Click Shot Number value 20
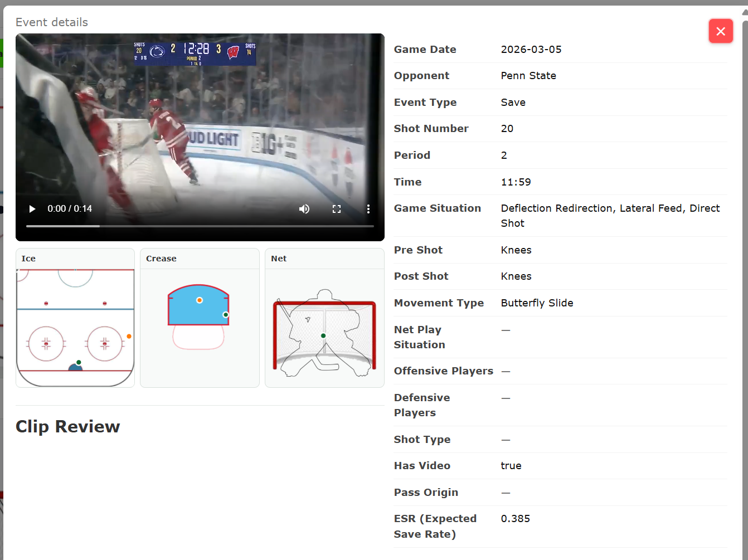 507,129
